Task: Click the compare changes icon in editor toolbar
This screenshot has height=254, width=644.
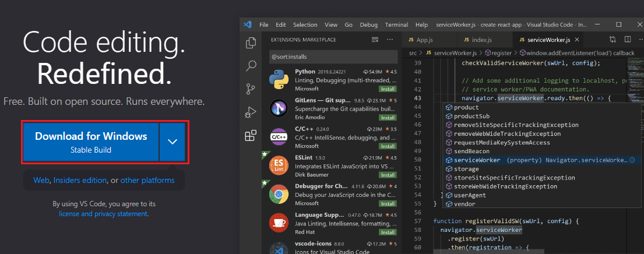Action: (613, 40)
